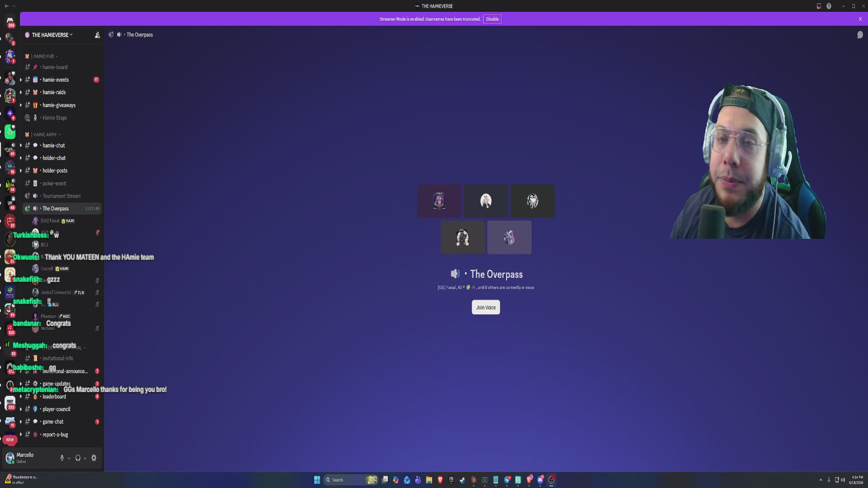Open the chat bubble icon in top-right header

pos(860,35)
